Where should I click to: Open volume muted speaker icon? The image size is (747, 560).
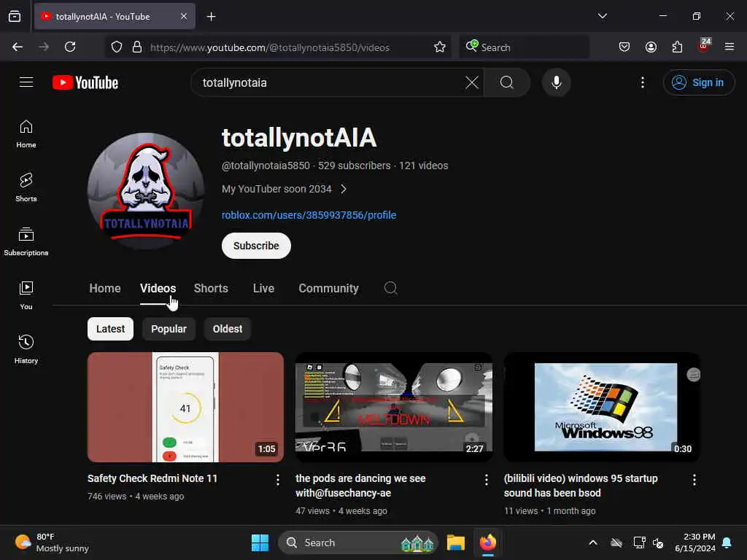click(658, 542)
